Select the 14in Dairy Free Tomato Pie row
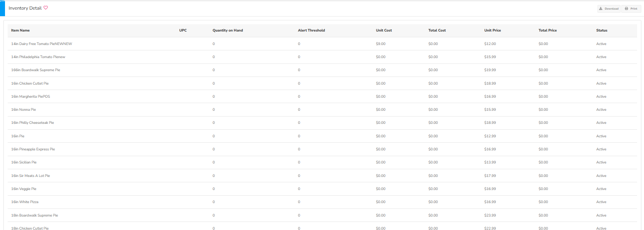 41,44
